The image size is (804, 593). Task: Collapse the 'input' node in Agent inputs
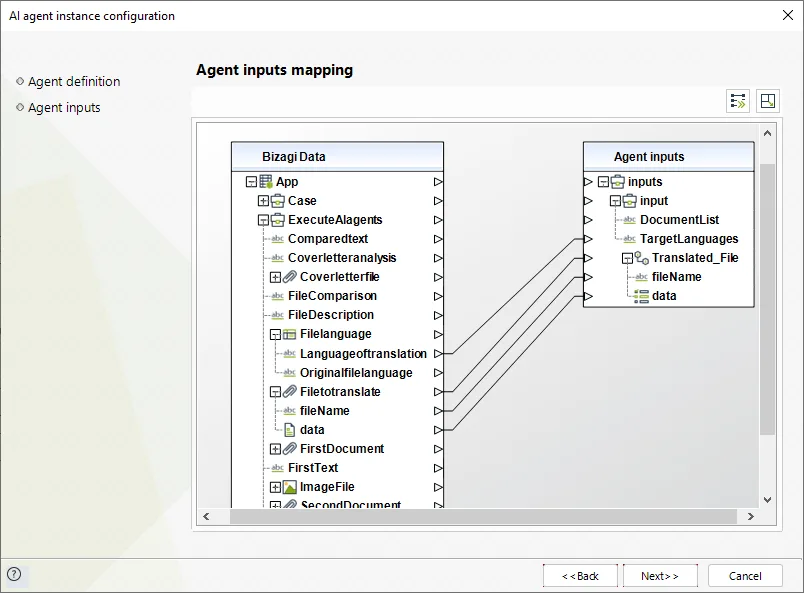[x=615, y=201]
